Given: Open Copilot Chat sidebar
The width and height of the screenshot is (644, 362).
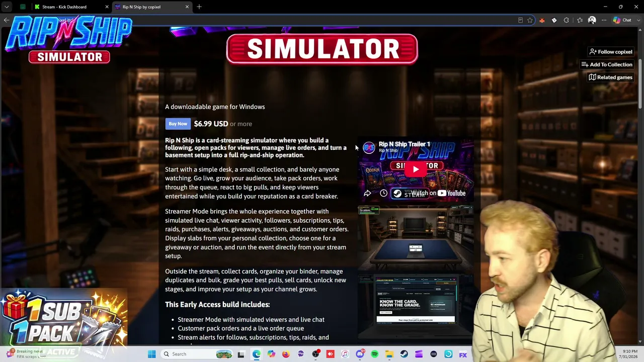Looking at the screenshot, I should click(x=622, y=20).
